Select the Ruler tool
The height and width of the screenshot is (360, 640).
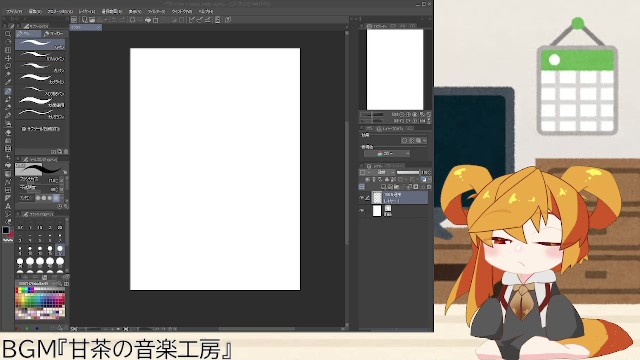tap(8, 198)
